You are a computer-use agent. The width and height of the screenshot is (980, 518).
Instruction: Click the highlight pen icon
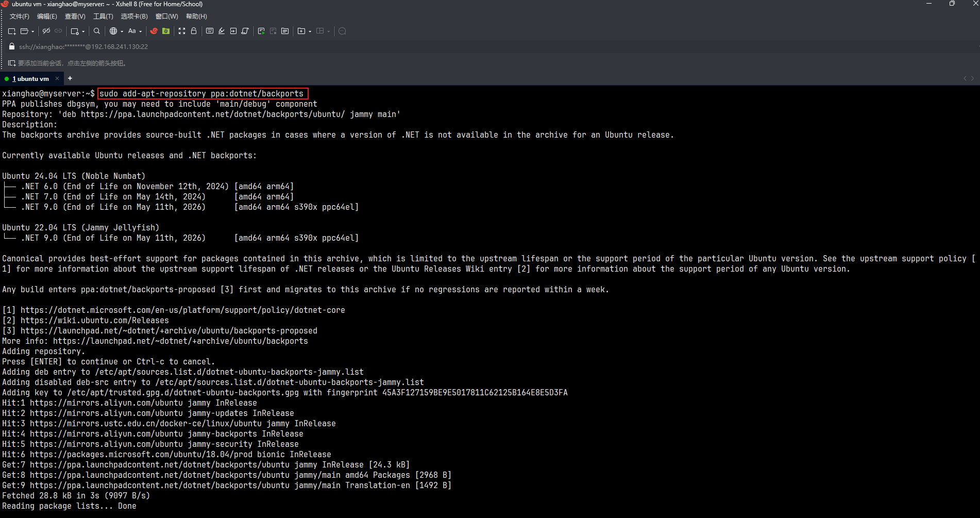(x=222, y=31)
